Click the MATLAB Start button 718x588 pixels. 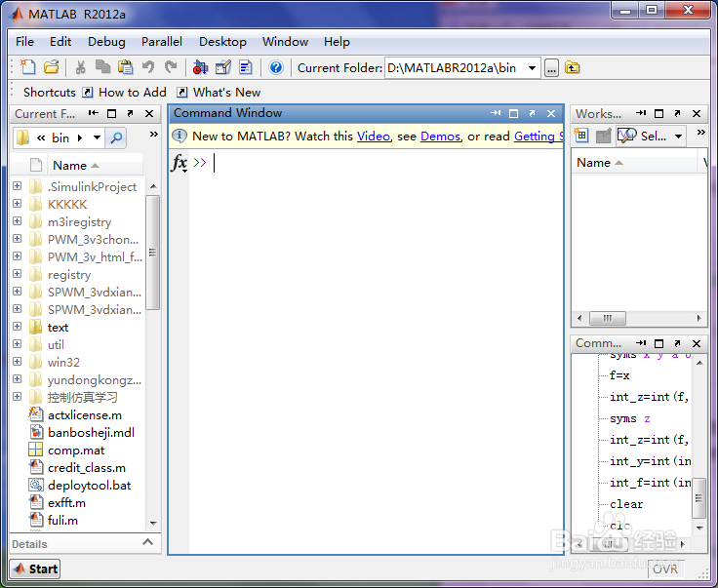click(35, 568)
